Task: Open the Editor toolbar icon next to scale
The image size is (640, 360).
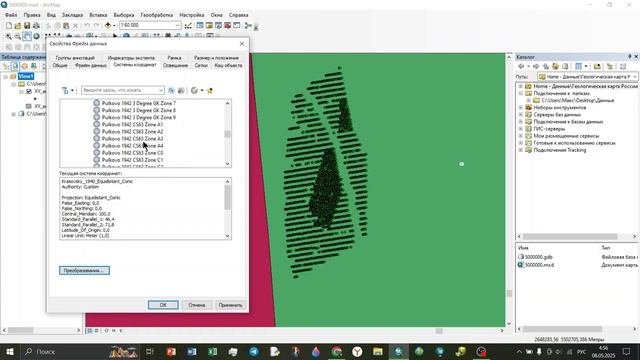Action: click(188, 25)
